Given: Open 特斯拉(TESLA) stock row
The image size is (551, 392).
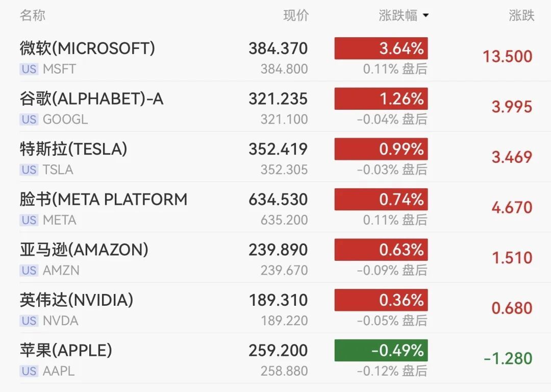Looking at the screenshot, I should (x=73, y=149).
